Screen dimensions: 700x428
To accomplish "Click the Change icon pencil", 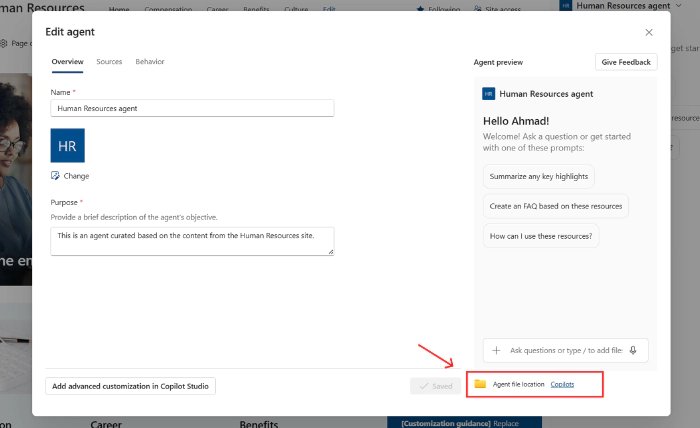I will coord(55,176).
